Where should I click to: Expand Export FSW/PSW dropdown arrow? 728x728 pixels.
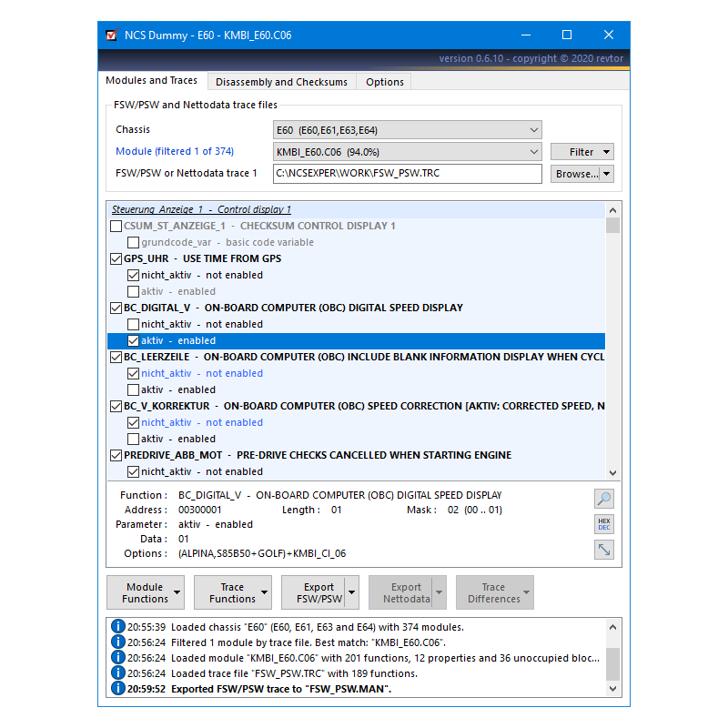pyautogui.click(x=351, y=592)
